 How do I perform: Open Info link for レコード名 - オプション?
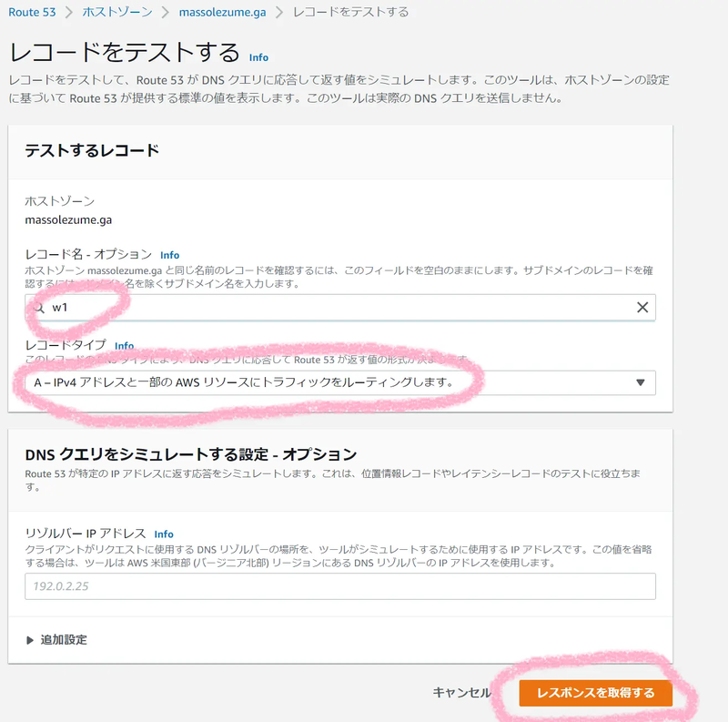pyautogui.click(x=169, y=255)
